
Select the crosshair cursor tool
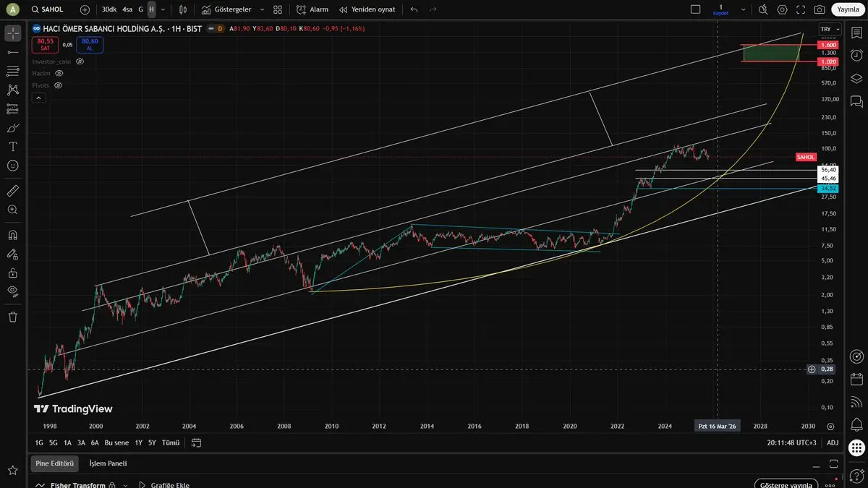point(12,33)
